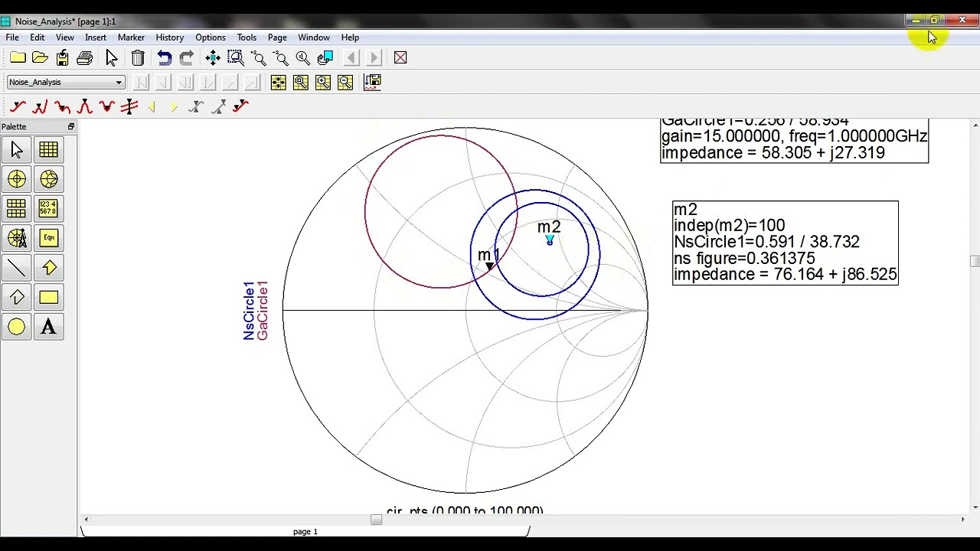Click the Zoom 1:1 magnifier icon

click(x=302, y=58)
